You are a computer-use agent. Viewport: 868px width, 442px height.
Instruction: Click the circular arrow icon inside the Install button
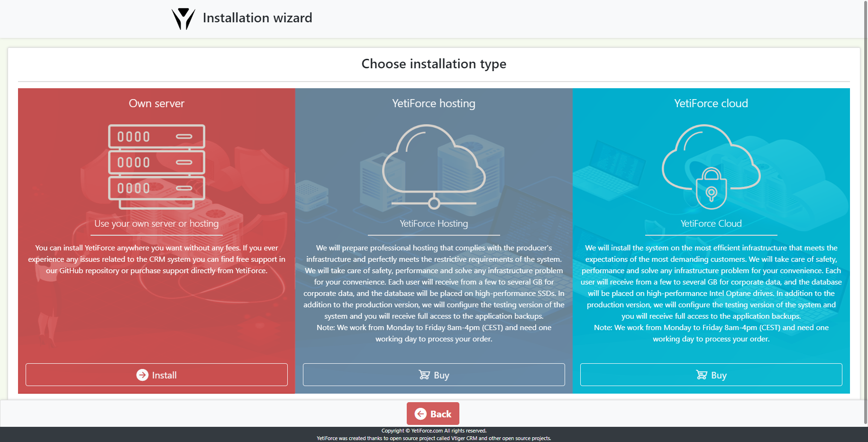pyautogui.click(x=142, y=375)
